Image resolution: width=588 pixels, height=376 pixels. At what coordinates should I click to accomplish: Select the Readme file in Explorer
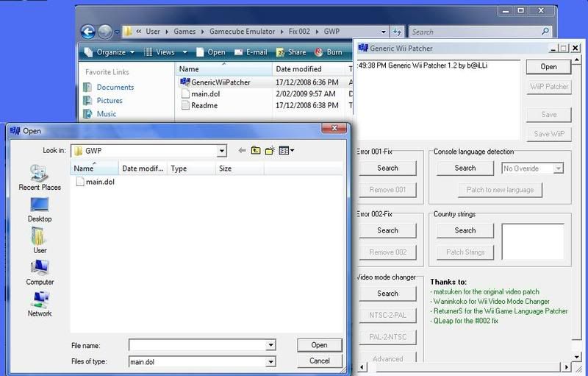tap(199, 105)
